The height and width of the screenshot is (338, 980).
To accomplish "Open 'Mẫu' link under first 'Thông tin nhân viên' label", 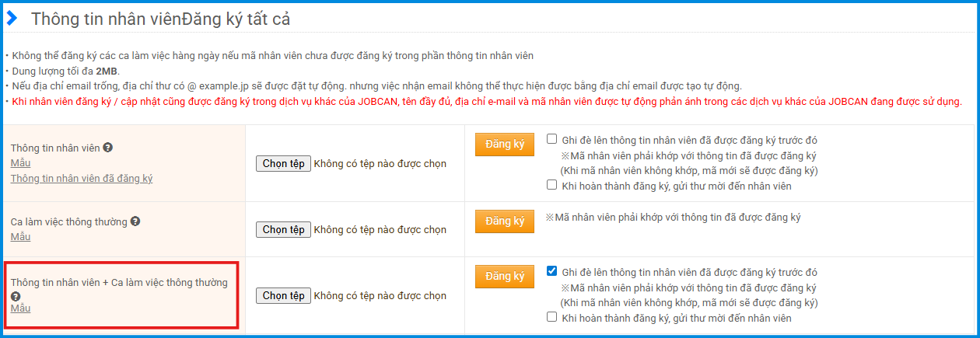I will coord(20,163).
